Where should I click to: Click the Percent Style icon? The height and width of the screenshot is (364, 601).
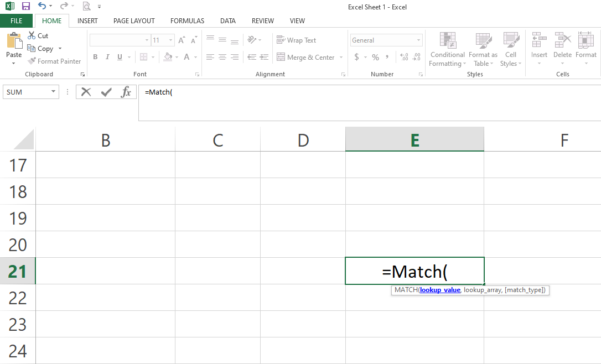[375, 57]
